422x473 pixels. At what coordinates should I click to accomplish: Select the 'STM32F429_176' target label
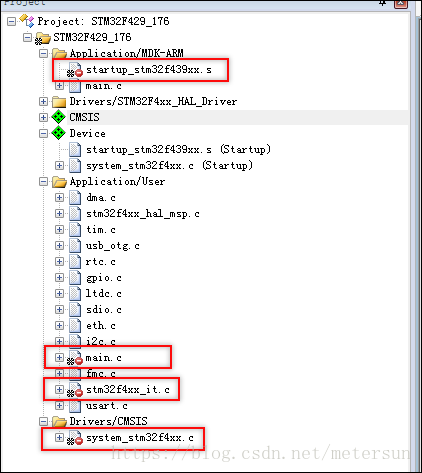92,37
